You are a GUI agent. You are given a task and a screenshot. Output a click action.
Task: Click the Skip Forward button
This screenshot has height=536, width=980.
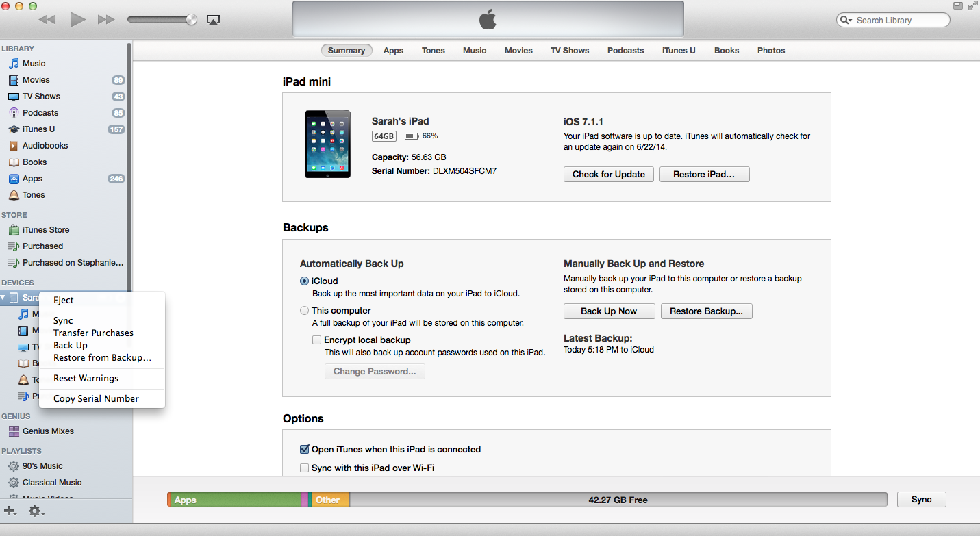point(106,20)
